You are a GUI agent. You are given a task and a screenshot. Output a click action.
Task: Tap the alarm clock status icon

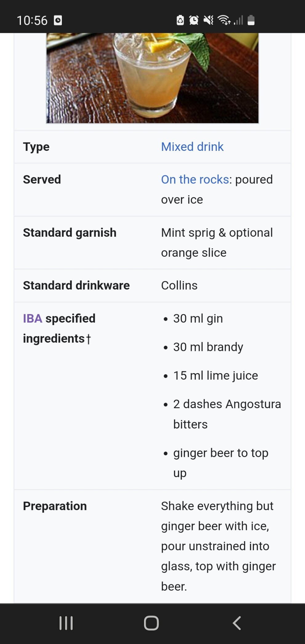[x=194, y=21]
